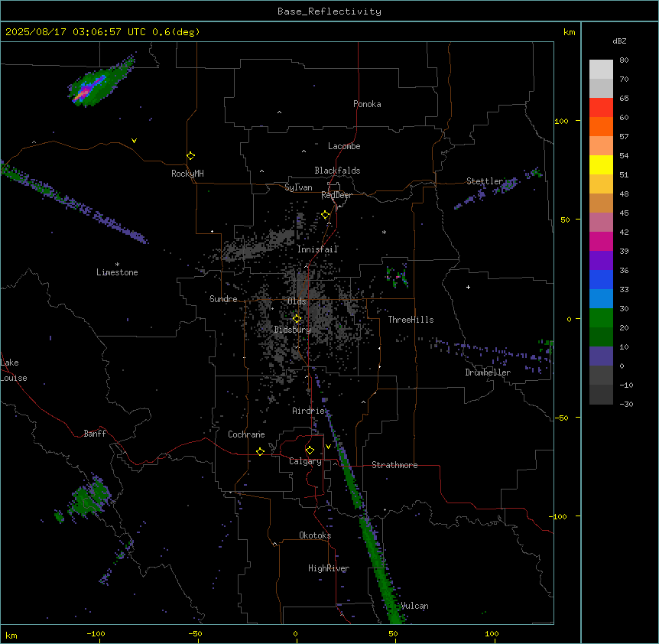Click the Vulcan label
The width and height of the screenshot is (659, 644).
tap(414, 606)
